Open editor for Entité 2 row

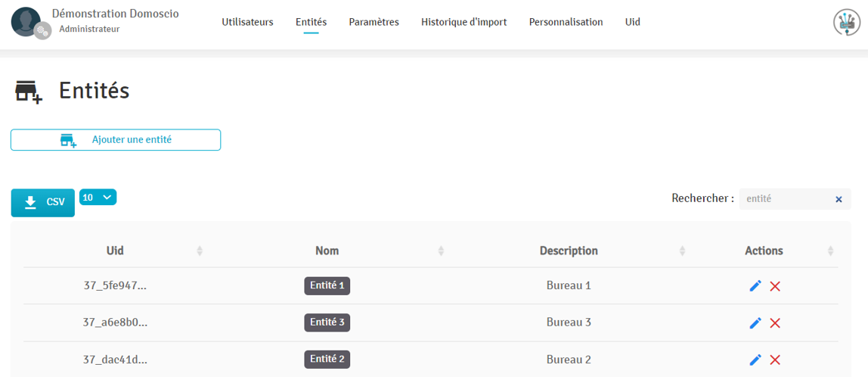click(x=755, y=360)
